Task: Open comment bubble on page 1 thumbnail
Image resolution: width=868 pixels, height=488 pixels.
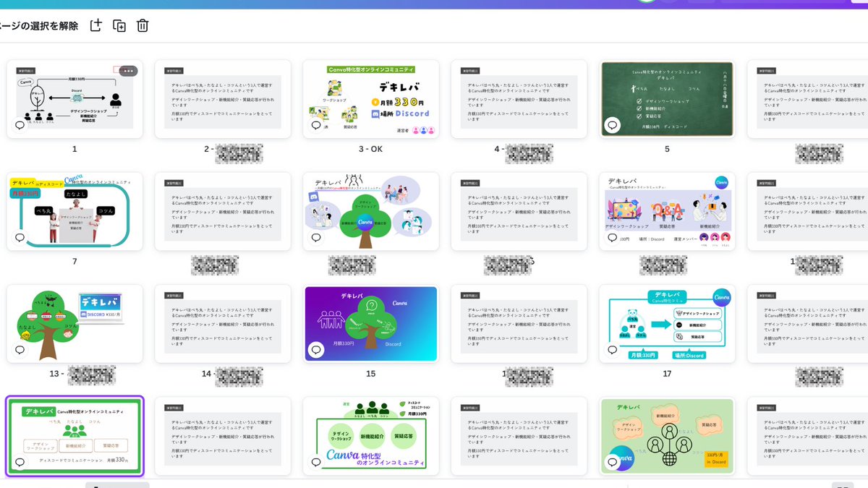Action: (20, 125)
